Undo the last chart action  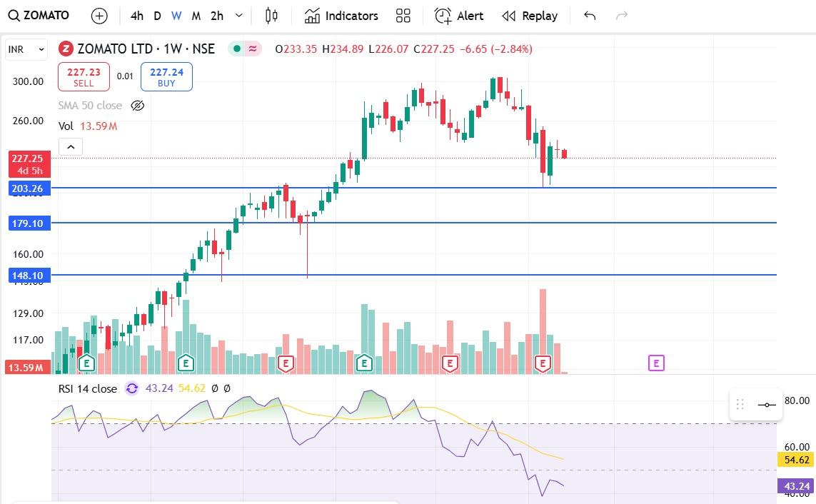[x=590, y=16]
